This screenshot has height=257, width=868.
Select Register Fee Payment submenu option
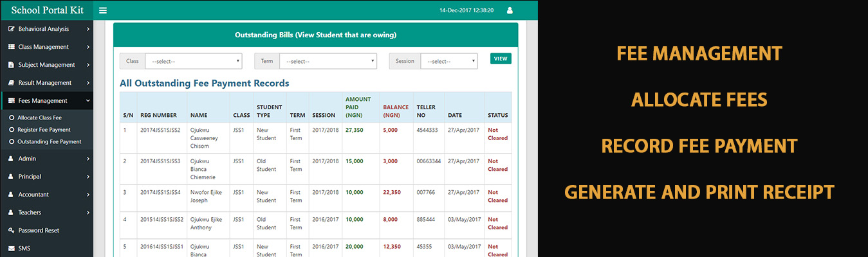coord(44,130)
